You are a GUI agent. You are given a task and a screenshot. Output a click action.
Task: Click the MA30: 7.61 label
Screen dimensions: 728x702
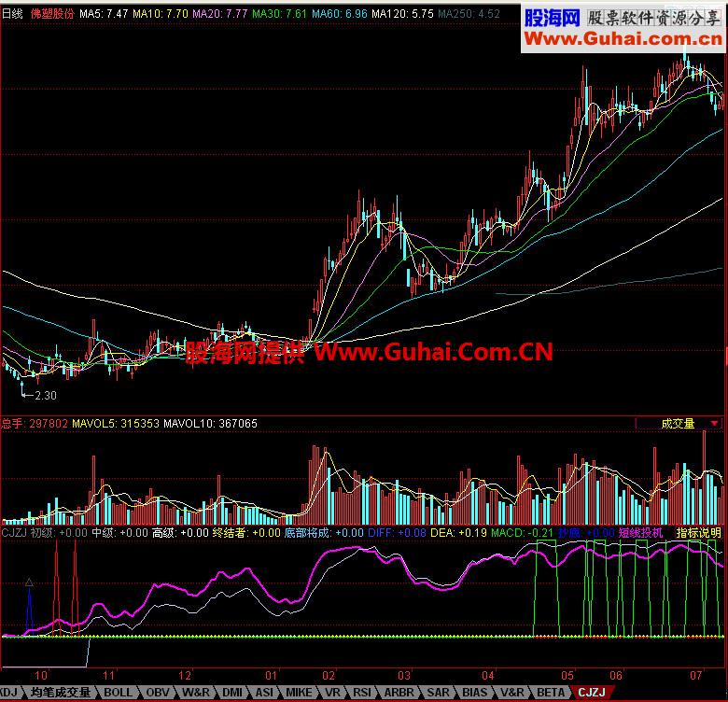click(x=279, y=14)
